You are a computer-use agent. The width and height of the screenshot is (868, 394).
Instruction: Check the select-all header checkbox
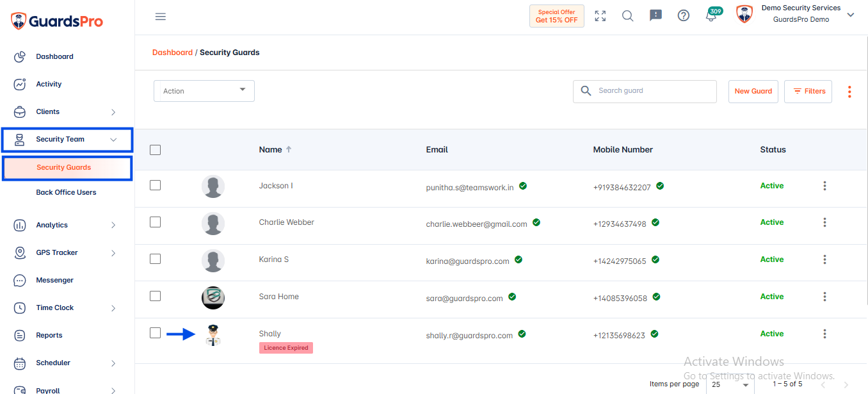point(155,150)
